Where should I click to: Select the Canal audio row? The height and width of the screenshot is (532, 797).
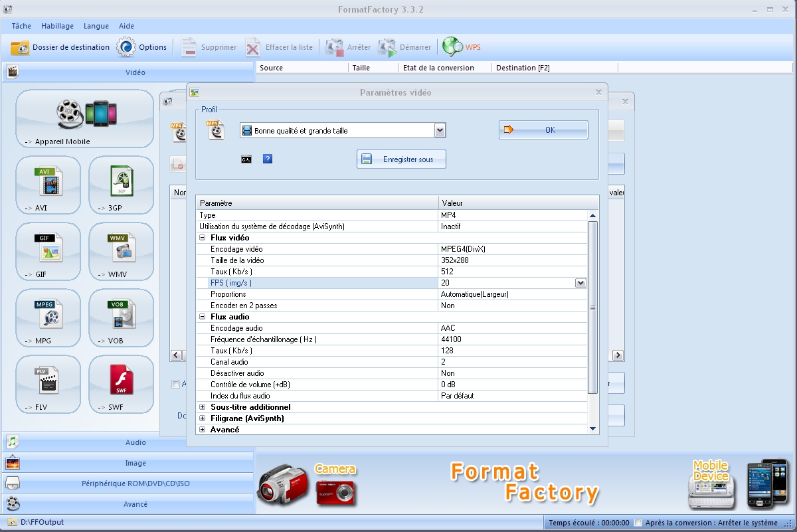click(392, 362)
